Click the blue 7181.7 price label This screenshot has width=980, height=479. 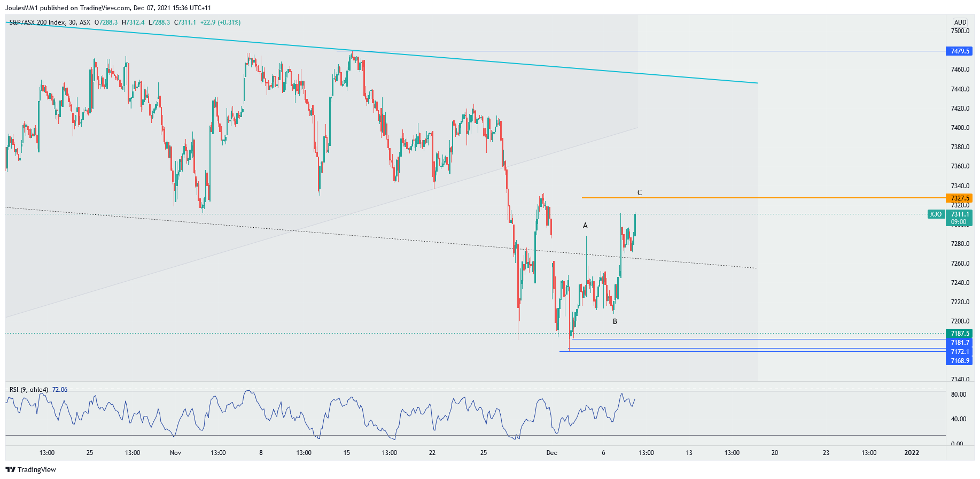[960, 343]
